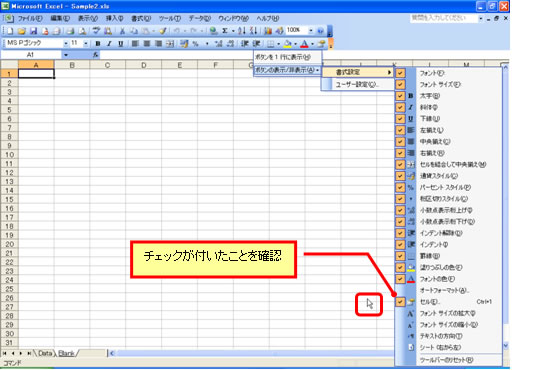
Task: Click the Insert Hyperlink globe icon
Action: pyautogui.click(x=214, y=31)
